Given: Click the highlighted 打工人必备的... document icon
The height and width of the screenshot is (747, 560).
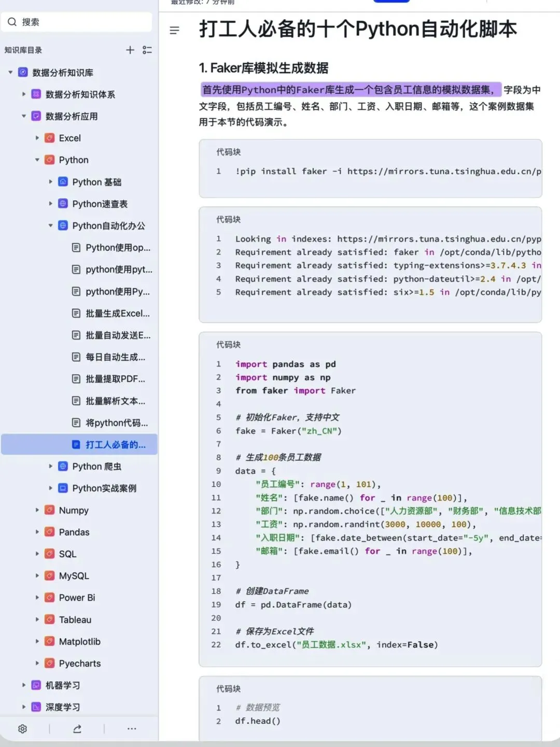Looking at the screenshot, I should [76, 444].
